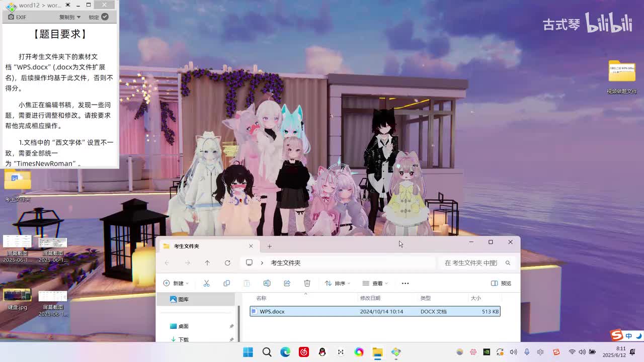The height and width of the screenshot is (362, 644).
Task: Open the 视频做题文件 folder on desktop
Action: pos(622,76)
